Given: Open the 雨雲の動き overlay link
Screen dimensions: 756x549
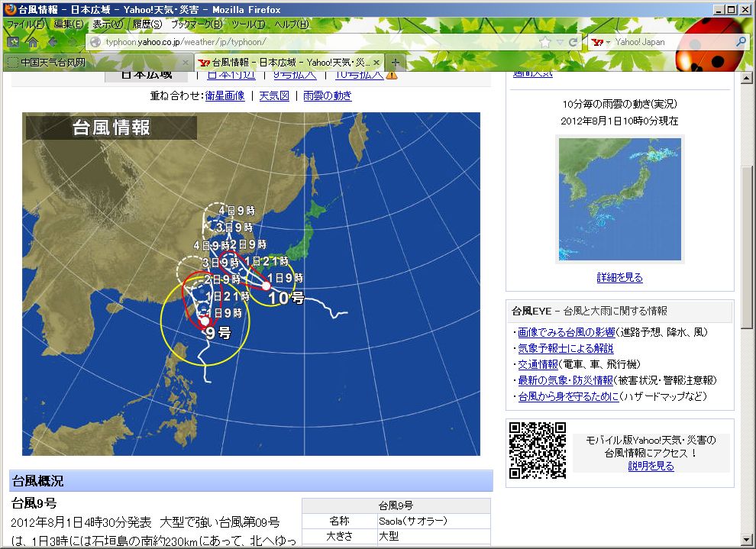Looking at the screenshot, I should (328, 96).
